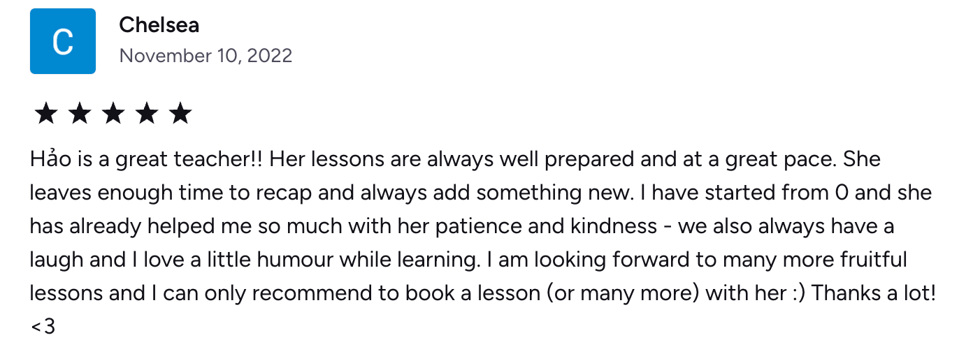The width and height of the screenshot is (980, 363).
Task: Click the blue "C" profile avatar
Action: [62, 41]
